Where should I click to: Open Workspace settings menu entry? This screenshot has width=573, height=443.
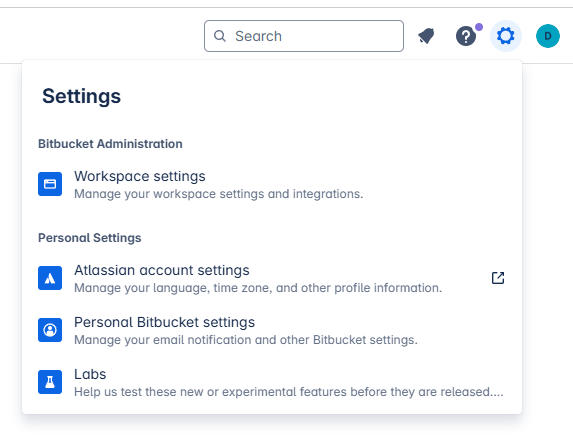(272, 184)
